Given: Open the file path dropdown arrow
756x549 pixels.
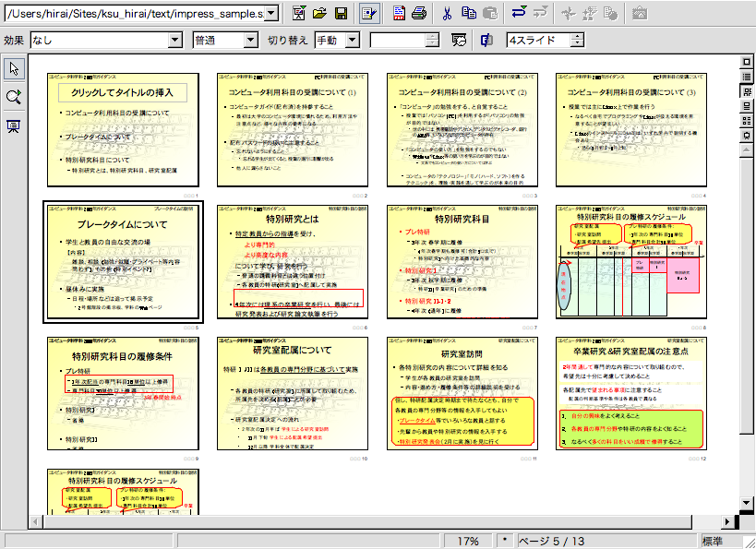Looking at the screenshot, I should pyautogui.click(x=272, y=14).
